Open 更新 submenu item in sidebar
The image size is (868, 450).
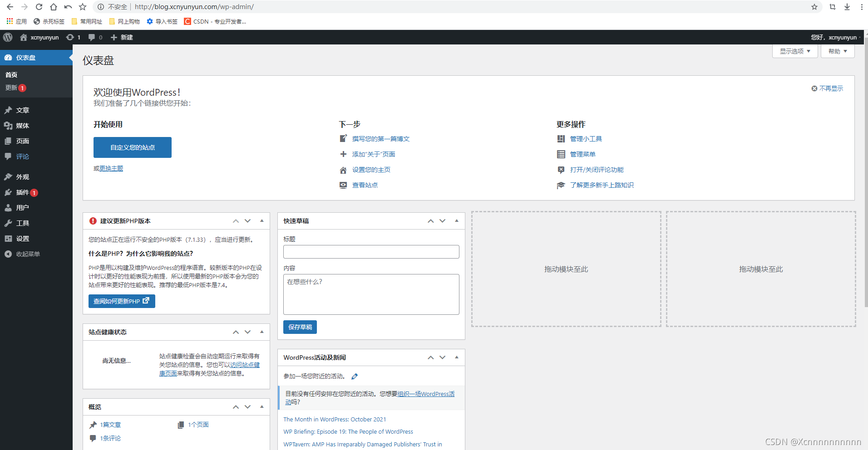coord(15,88)
